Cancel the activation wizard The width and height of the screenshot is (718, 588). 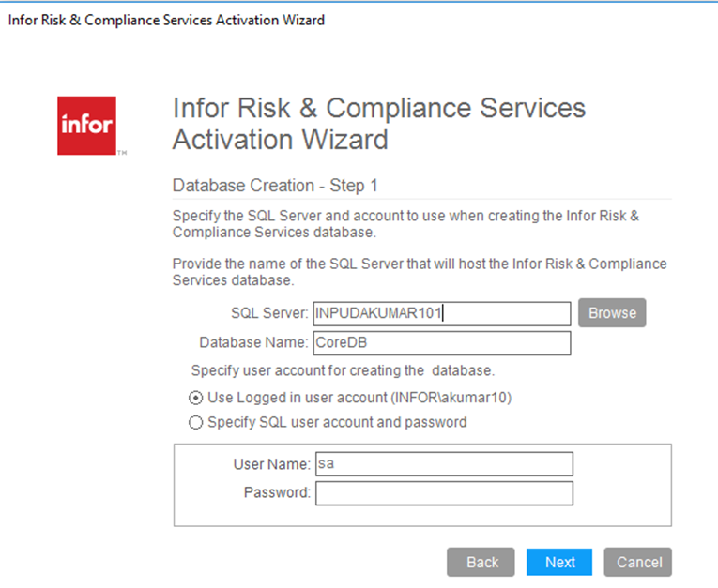coord(638,562)
